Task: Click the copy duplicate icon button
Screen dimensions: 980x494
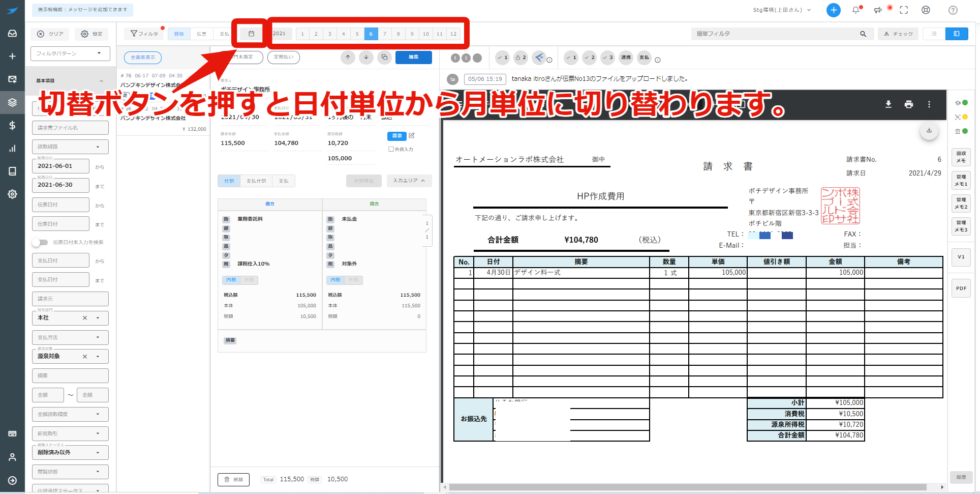Action: click(384, 57)
